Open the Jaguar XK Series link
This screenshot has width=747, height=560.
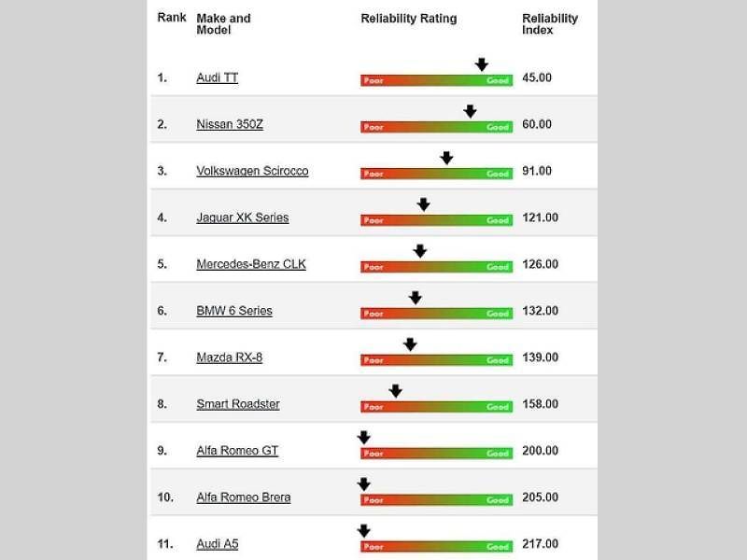[243, 217]
